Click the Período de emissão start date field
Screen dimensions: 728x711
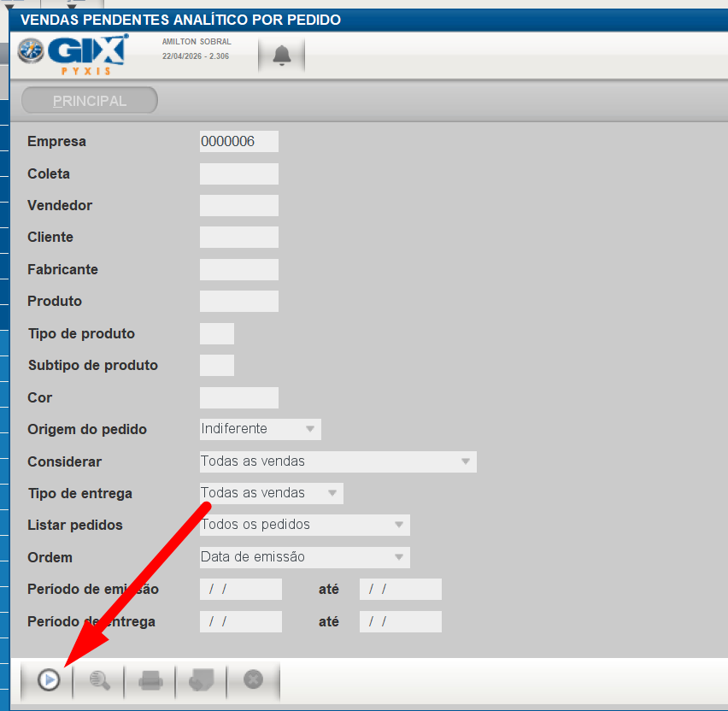point(241,590)
